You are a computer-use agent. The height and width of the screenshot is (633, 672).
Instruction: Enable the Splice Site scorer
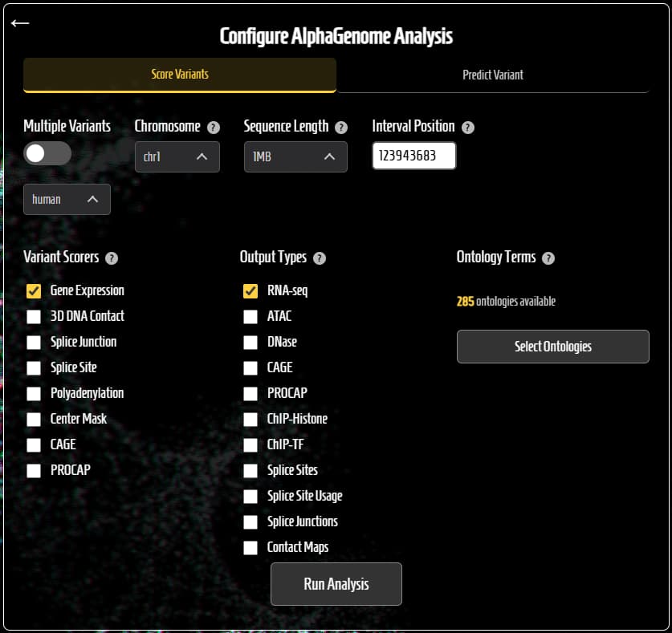pos(34,368)
